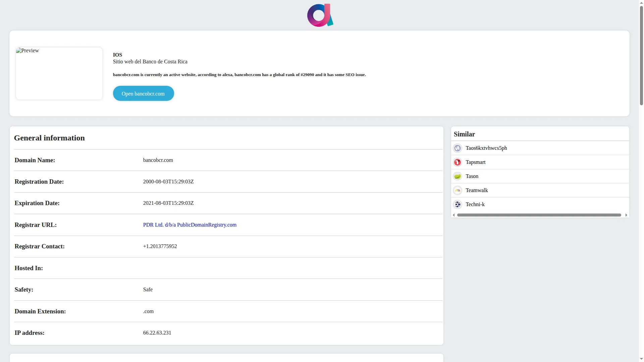Click the Similar list scroll-right arrow
The height and width of the screenshot is (362, 644).
(x=626, y=215)
